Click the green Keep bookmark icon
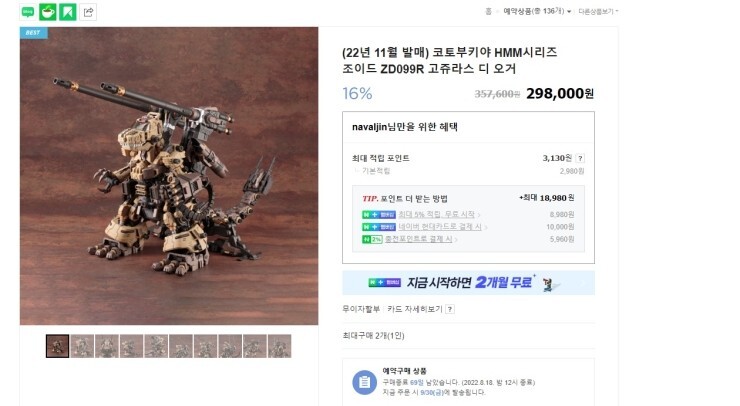Image resolution: width=740 pixels, height=406 pixels. (67, 12)
